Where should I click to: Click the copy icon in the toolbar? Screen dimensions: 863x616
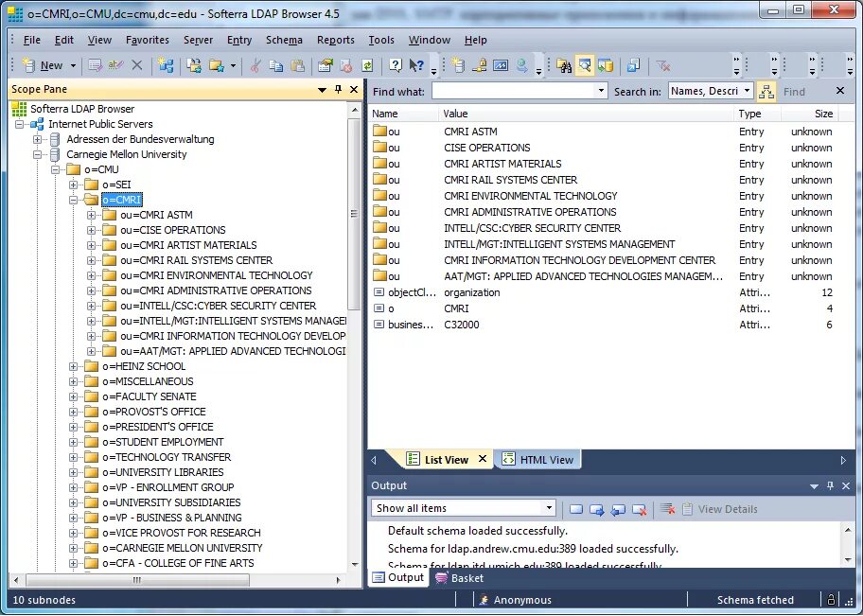(275, 65)
